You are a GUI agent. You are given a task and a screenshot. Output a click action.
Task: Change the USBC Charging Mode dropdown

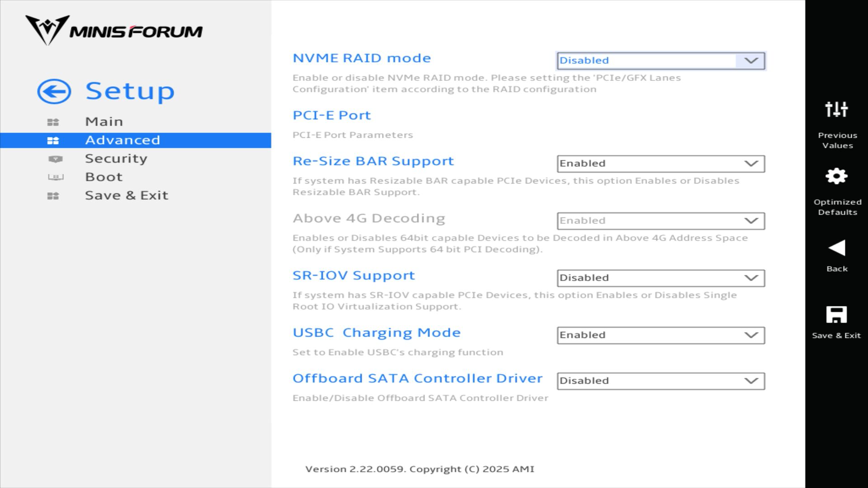[x=660, y=335]
